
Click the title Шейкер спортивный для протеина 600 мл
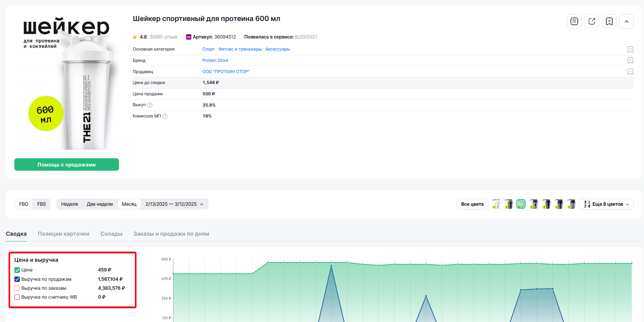pyautogui.click(x=206, y=19)
